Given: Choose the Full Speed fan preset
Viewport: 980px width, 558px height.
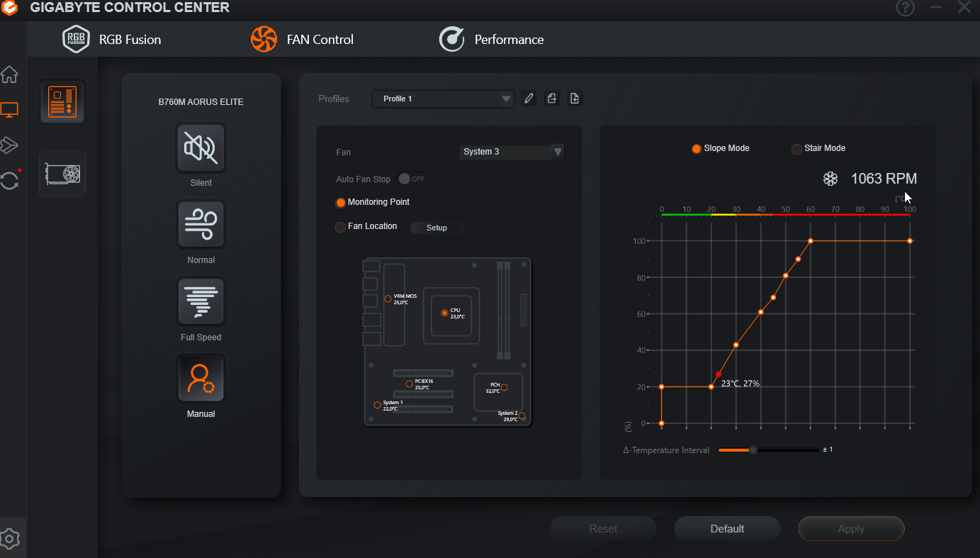Looking at the screenshot, I should pos(201,301).
